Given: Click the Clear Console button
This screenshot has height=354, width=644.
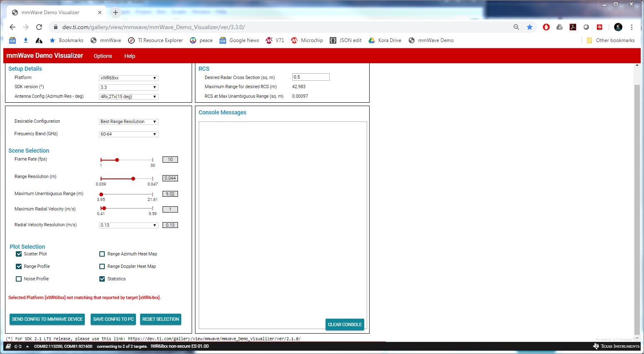Looking at the screenshot, I should (x=345, y=324).
